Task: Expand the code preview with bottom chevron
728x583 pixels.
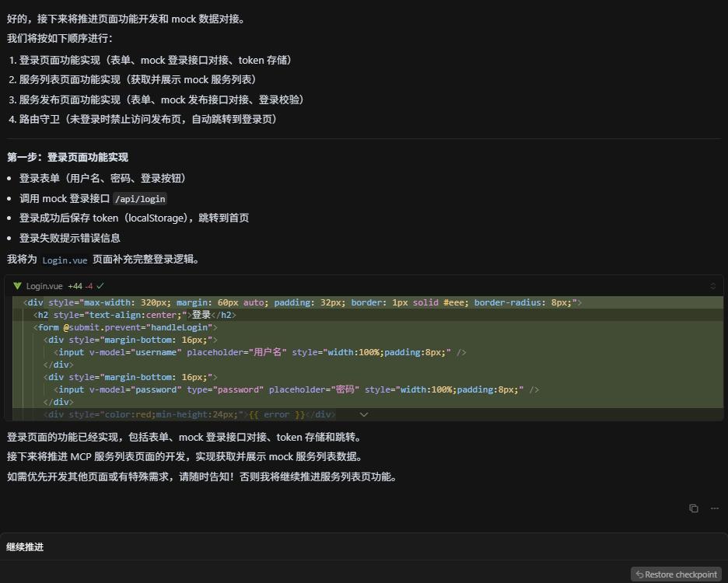Action: coord(363,414)
